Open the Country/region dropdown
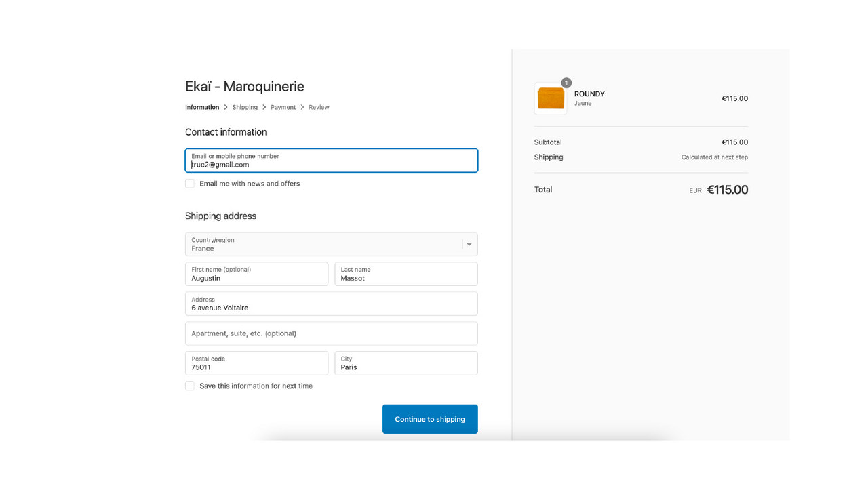This screenshot has width=868, height=488. pos(332,245)
